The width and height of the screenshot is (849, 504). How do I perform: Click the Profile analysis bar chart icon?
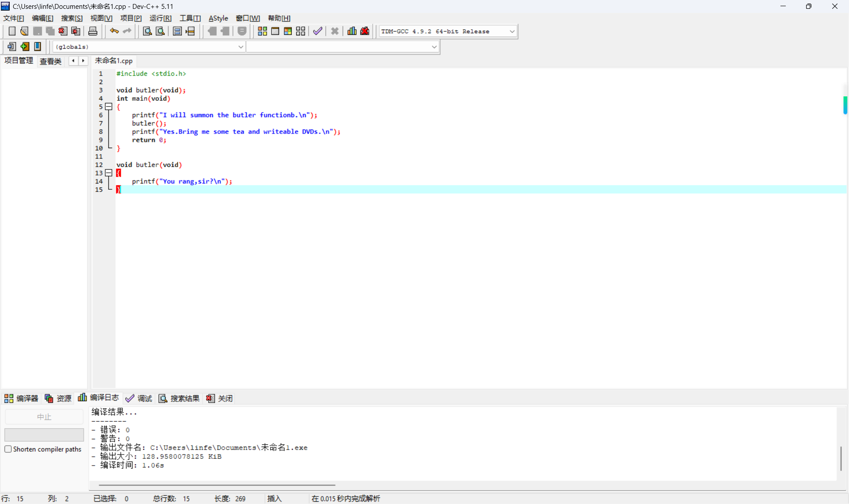[352, 31]
